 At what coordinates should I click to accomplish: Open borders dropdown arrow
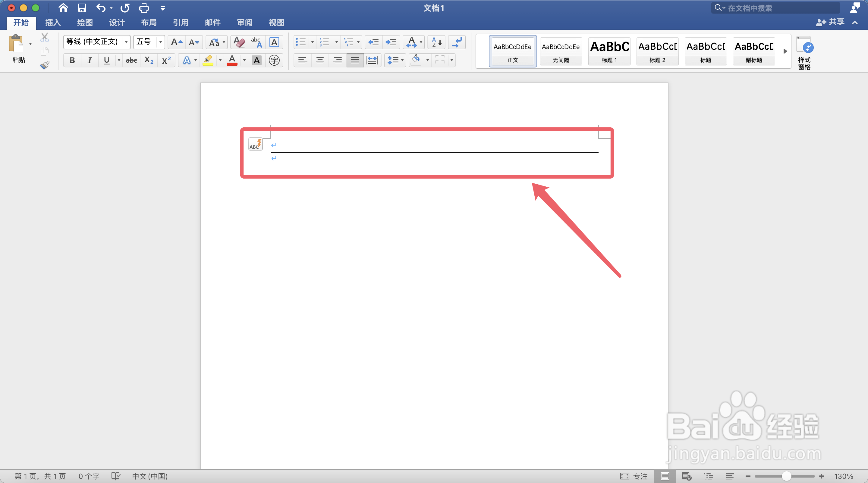(x=451, y=60)
